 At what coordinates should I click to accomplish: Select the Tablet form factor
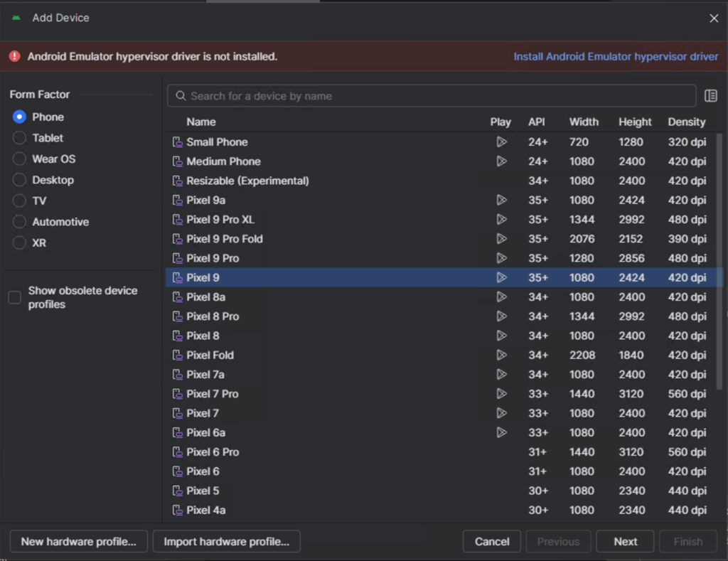[19, 138]
